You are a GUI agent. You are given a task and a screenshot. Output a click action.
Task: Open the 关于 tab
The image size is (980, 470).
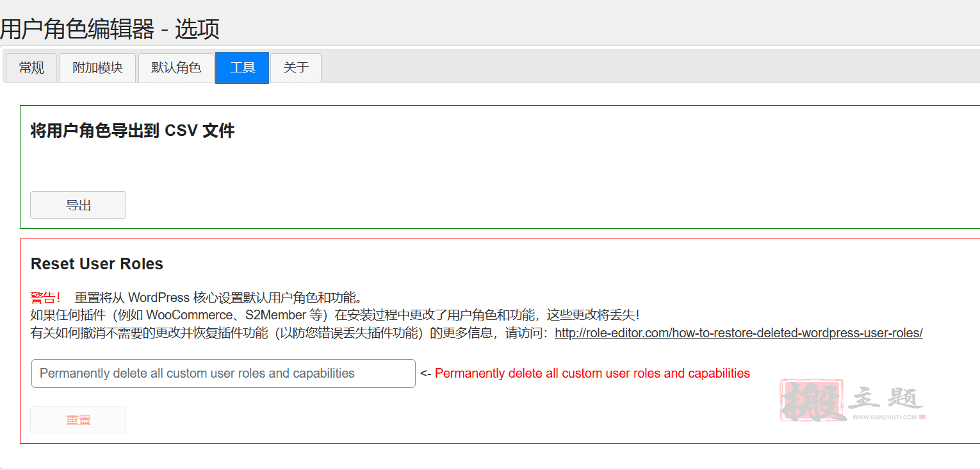tap(295, 67)
